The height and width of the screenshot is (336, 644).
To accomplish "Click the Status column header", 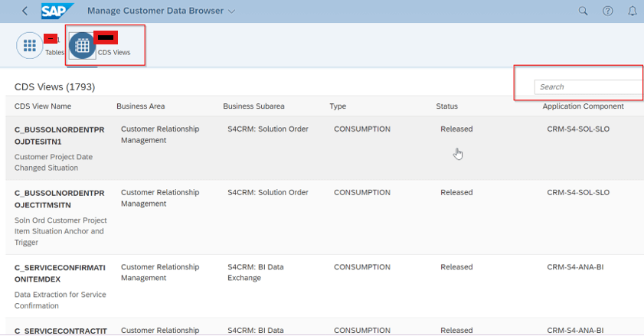I will click(x=447, y=106).
